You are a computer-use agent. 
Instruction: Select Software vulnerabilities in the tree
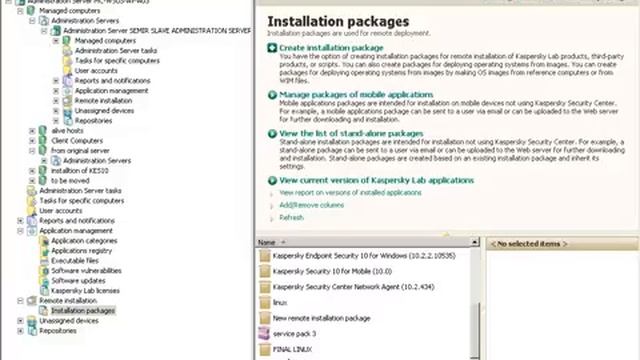coord(87,271)
